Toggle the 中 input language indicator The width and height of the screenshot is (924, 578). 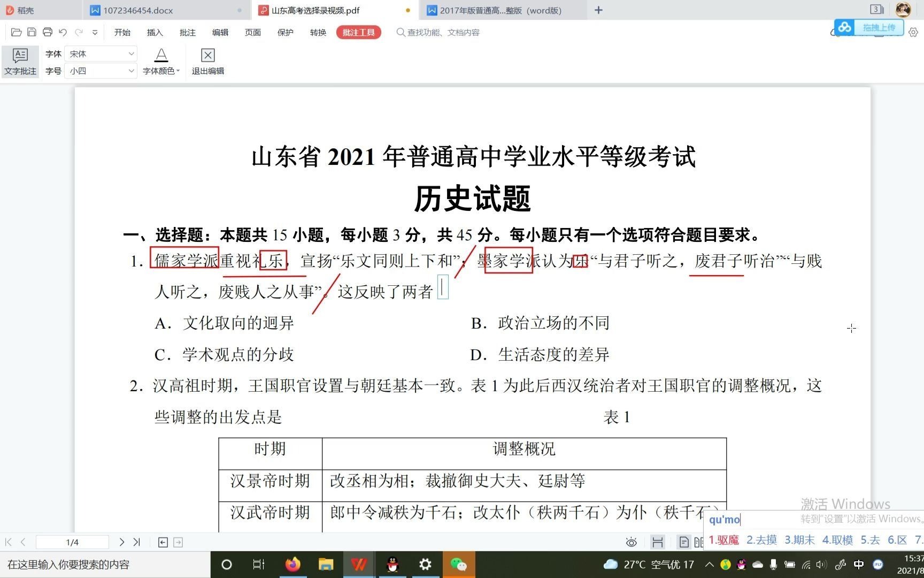tap(859, 565)
